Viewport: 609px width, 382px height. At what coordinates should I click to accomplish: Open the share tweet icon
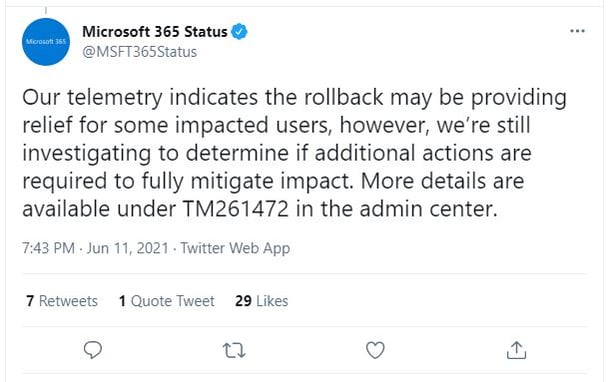pyautogui.click(x=516, y=350)
